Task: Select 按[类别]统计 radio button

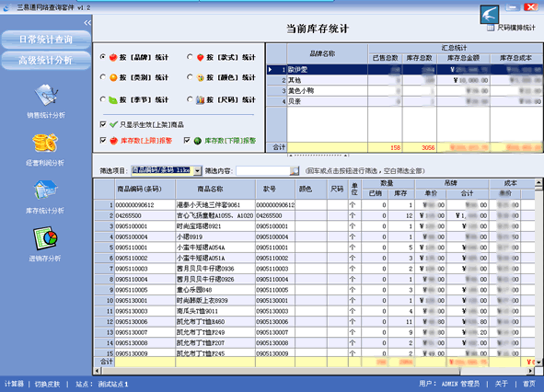Action: click(102, 77)
